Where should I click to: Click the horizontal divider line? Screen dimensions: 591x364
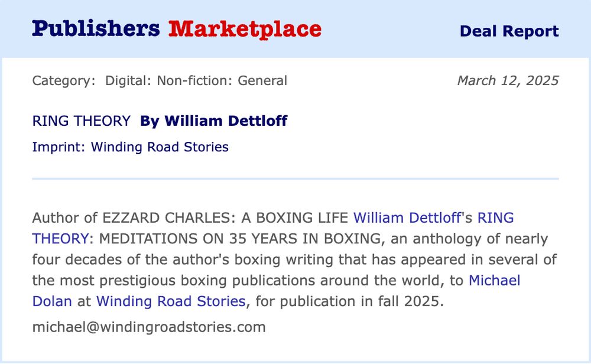(x=295, y=178)
